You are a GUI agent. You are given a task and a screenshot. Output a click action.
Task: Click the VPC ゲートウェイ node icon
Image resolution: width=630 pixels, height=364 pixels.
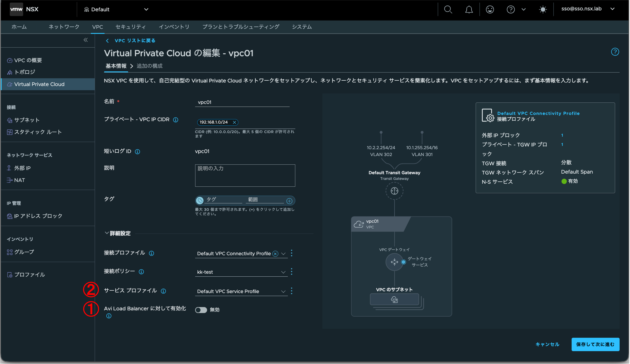click(394, 262)
